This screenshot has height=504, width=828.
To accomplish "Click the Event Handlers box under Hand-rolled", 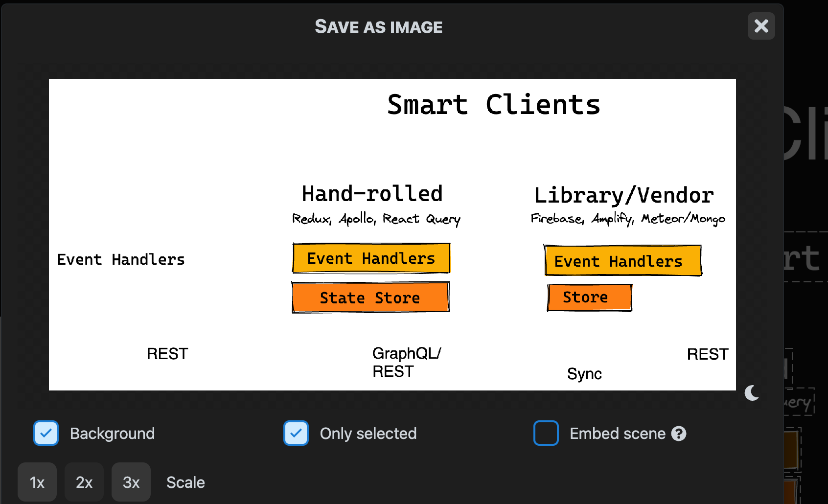I will pyautogui.click(x=370, y=258).
